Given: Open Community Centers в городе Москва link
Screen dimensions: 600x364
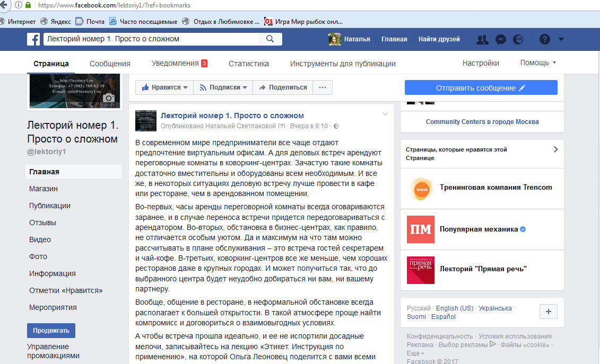Looking at the screenshot, I should [x=482, y=121].
